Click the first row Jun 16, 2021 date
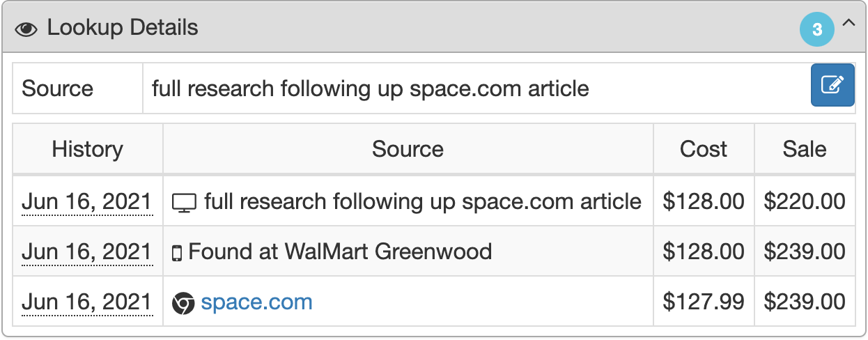 coord(87,201)
